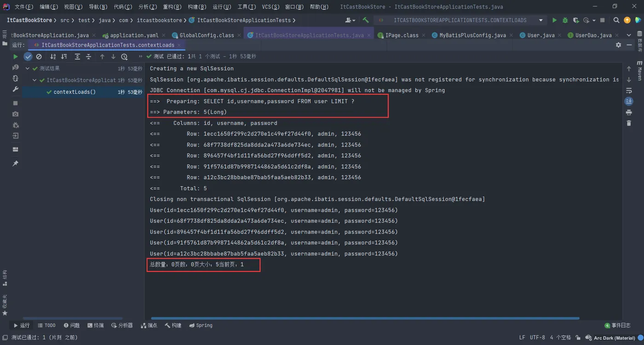The image size is (644, 345).
Task: Toggle scroll to end of console
Action: tap(629, 101)
